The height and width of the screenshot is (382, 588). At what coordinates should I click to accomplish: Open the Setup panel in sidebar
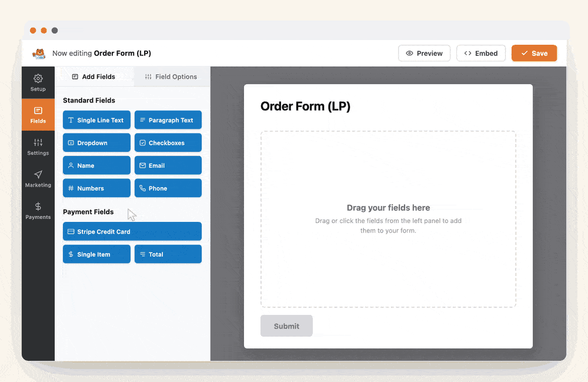[38, 83]
